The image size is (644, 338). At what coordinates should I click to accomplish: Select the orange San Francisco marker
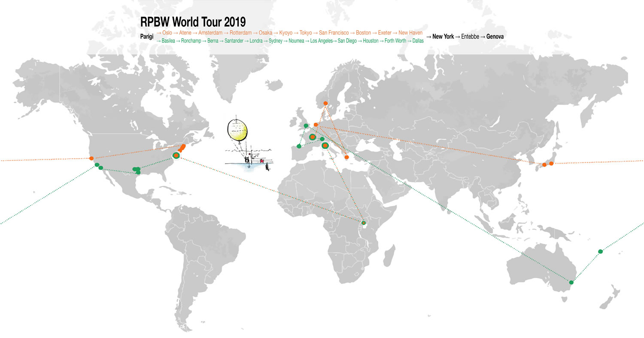pyautogui.click(x=91, y=158)
